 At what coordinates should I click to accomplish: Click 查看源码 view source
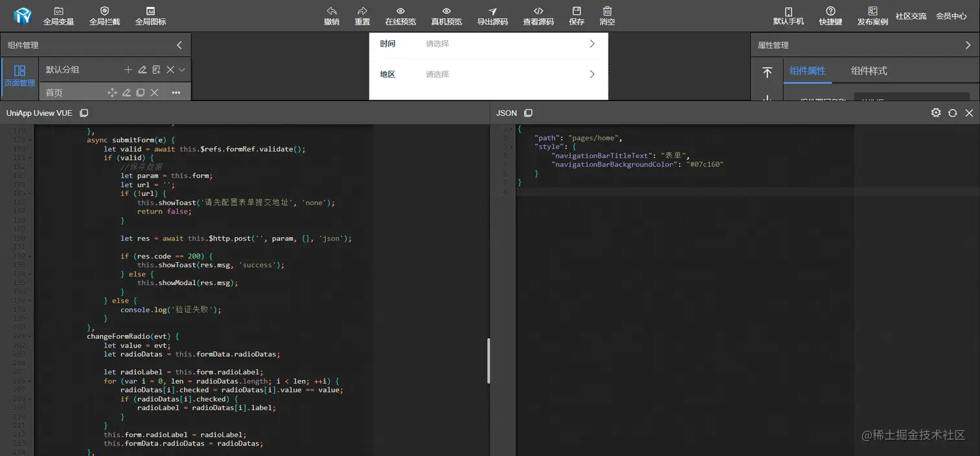539,16
